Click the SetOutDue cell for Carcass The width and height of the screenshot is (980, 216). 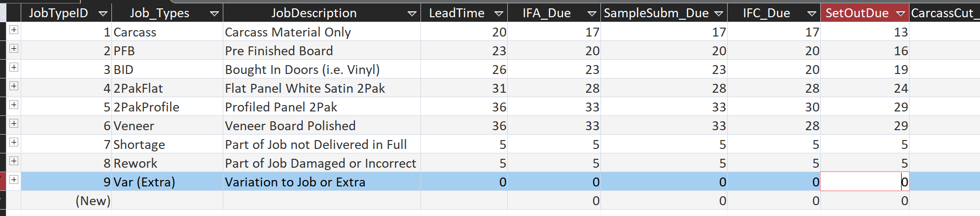click(x=865, y=32)
